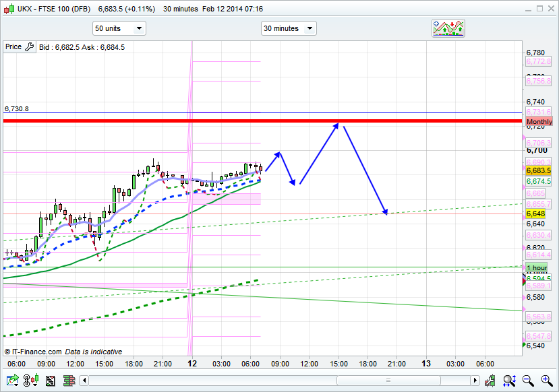The image size is (559, 392).
Task: Click the properties list icon in bottom toolbar
Action: (50, 381)
